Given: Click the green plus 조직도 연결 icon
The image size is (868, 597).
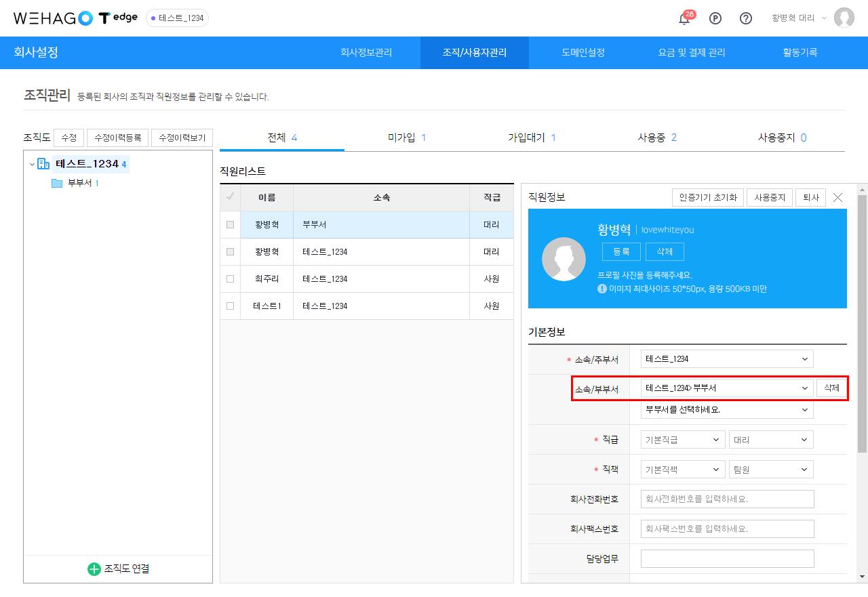Looking at the screenshot, I should (94, 569).
